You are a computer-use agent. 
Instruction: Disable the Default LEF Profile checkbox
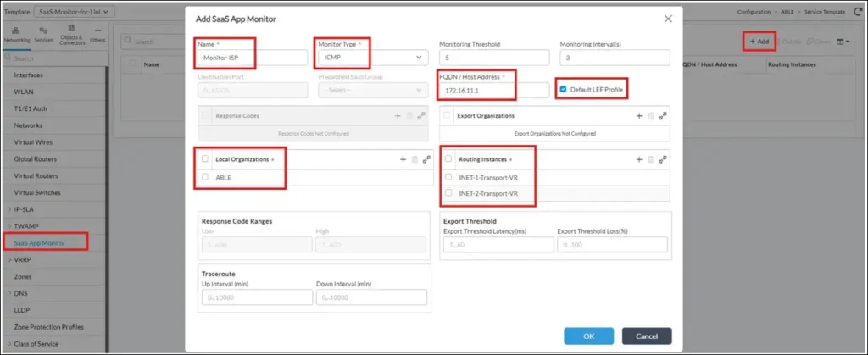(564, 89)
